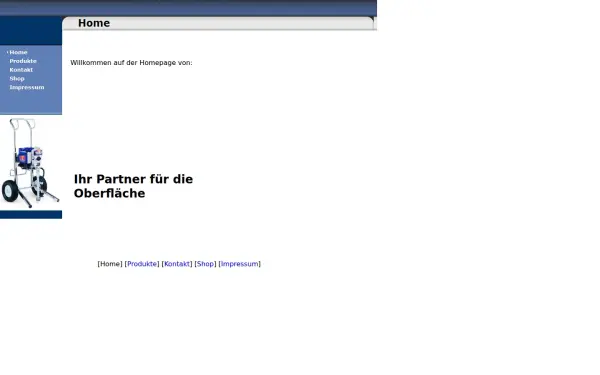This screenshot has width=600, height=375.
Task: Open Kontakt in the sidebar menu
Action: tap(21, 70)
